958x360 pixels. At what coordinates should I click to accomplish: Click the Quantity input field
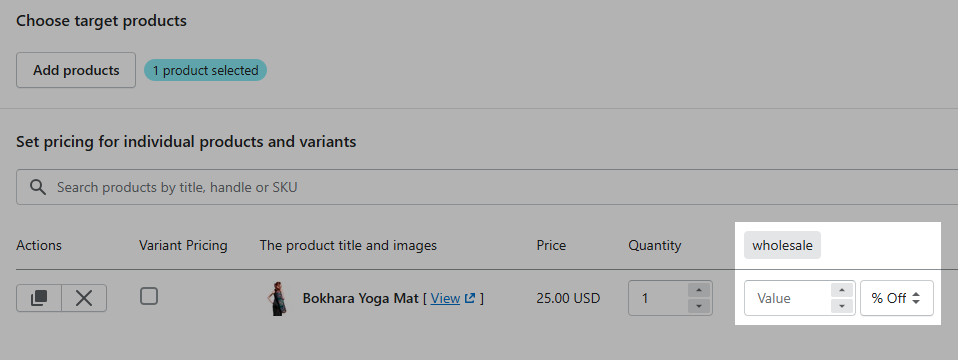pos(658,298)
